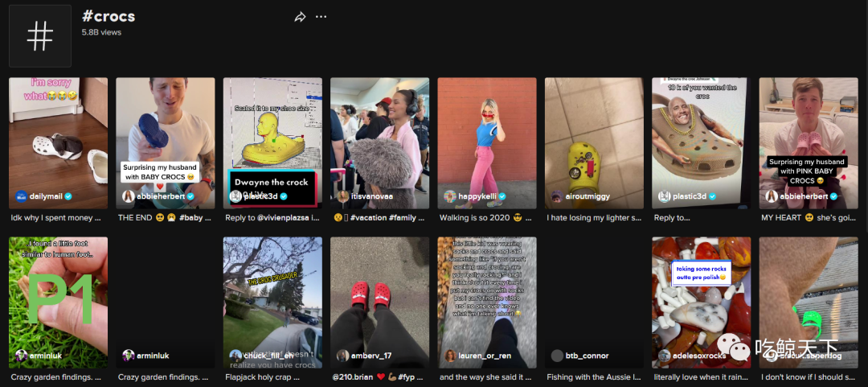The height and width of the screenshot is (387, 868).
Task: Open adelesoxrocks rocks pre polish video
Action: point(702,303)
